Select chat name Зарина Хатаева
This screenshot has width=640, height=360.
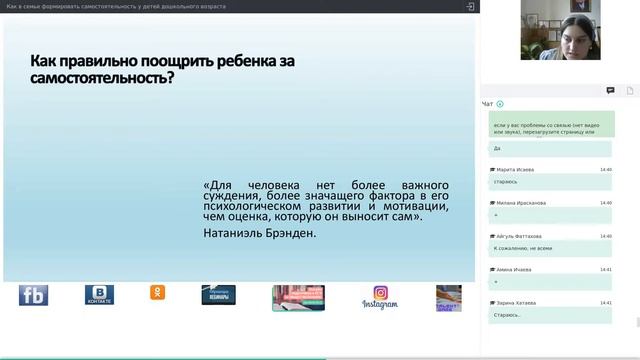516,303
